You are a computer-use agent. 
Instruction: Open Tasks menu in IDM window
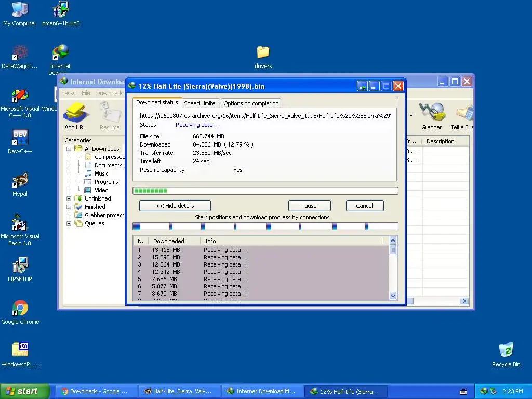pos(69,93)
